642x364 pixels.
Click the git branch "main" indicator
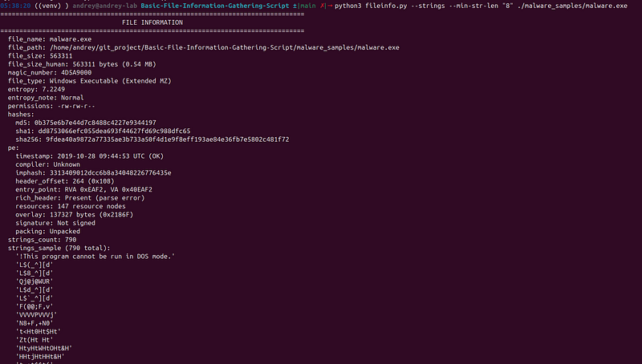point(307,6)
